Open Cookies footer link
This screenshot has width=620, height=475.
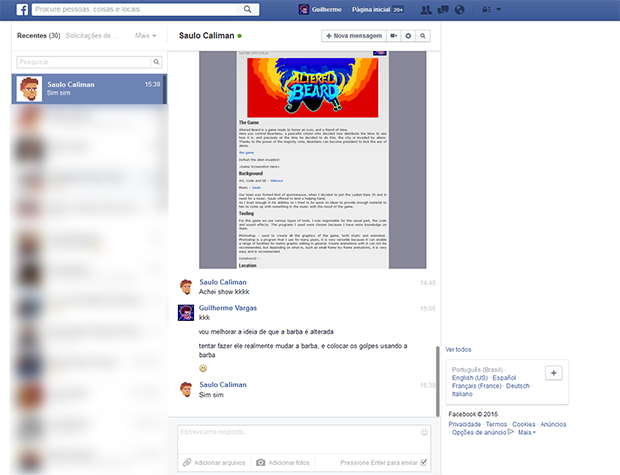pyautogui.click(x=524, y=424)
